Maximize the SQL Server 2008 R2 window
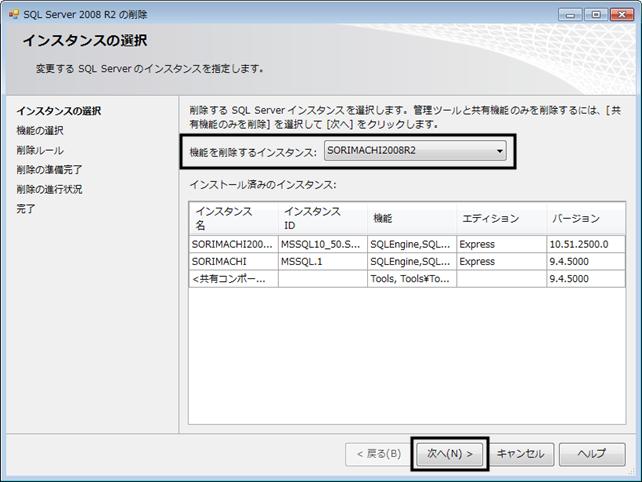Image resolution: width=642 pixels, height=482 pixels. tap(596, 15)
